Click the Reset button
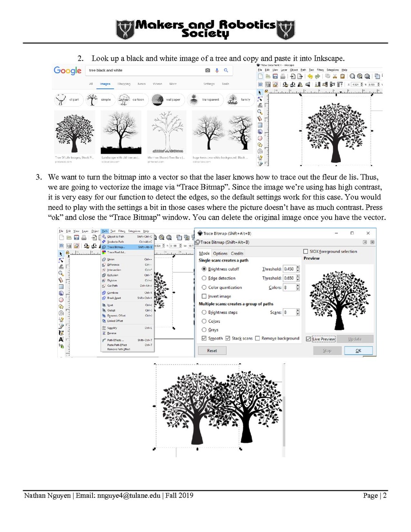This screenshot has width=411, height=532. coord(212,350)
